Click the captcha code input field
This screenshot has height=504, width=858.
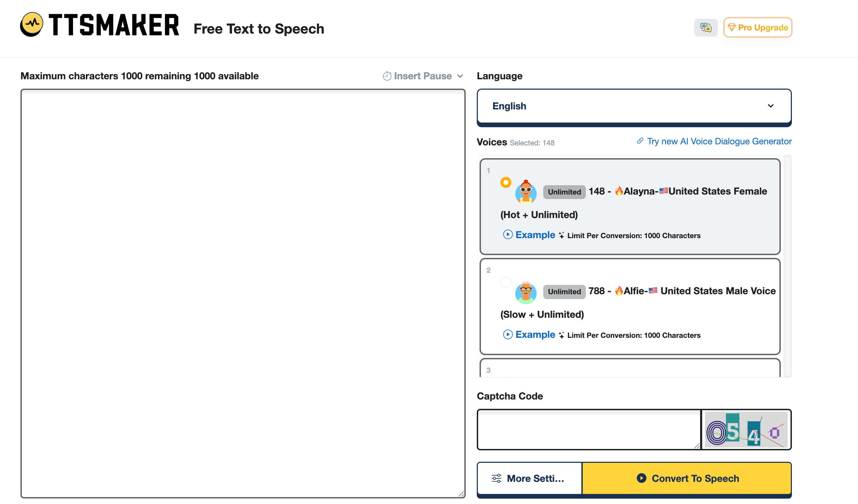tap(589, 430)
